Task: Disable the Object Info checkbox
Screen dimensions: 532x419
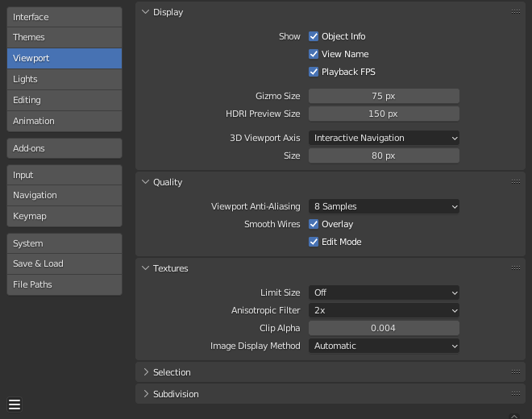Action: pyautogui.click(x=314, y=36)
